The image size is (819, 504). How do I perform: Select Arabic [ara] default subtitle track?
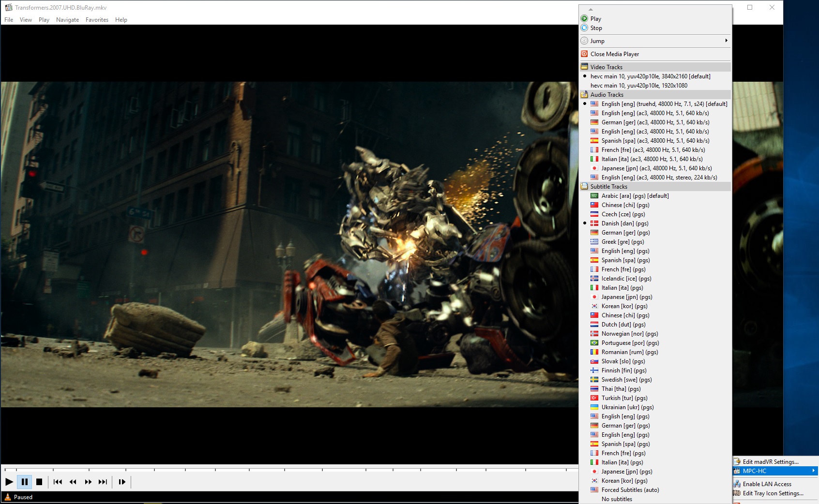pyautogui.click(x=655, y=196)
